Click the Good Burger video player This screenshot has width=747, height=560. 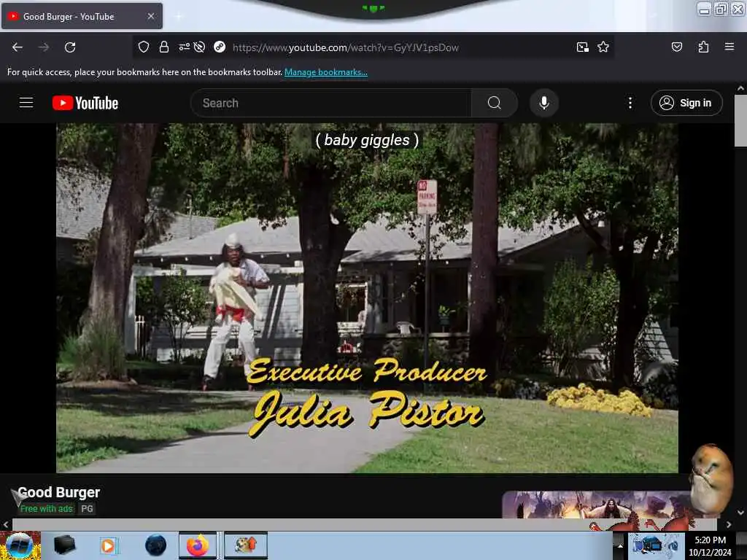pyautogui.click(x=367, y=298)
